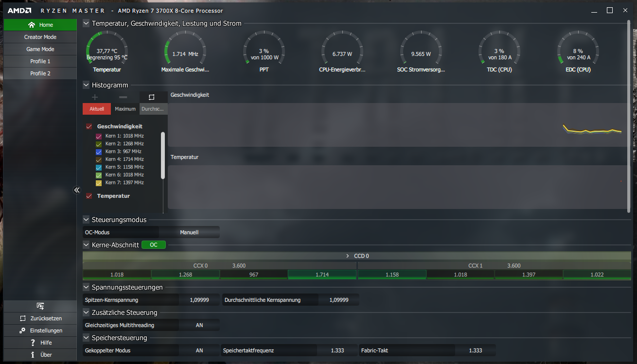Collapse the Zusätzliche Steuerung section
Viewport: 637px width, 364px height.
click(86, 312)
